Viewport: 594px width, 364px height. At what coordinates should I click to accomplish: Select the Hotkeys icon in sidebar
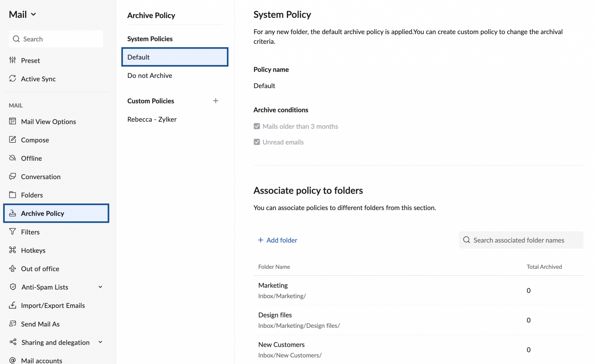click(x=12, y=250)
